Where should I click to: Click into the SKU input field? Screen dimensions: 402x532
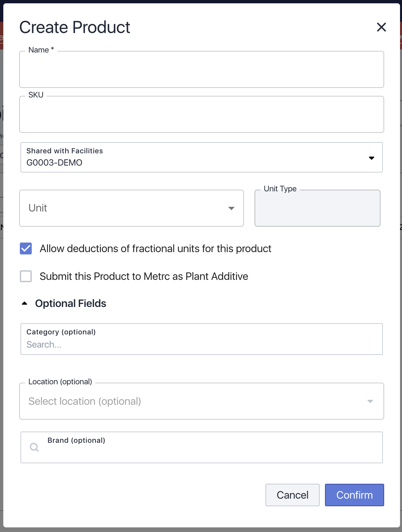point(201,115)
